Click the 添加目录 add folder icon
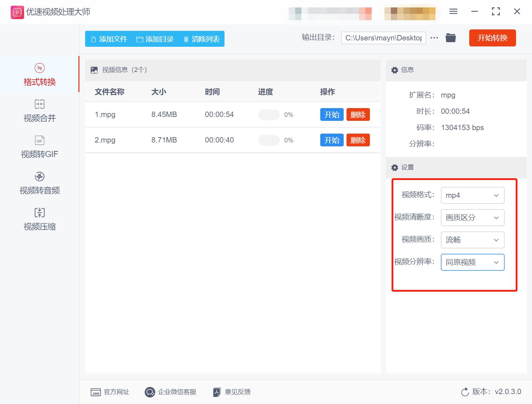The width and height of the screenshot is (532, 404). tap(140, 39)
